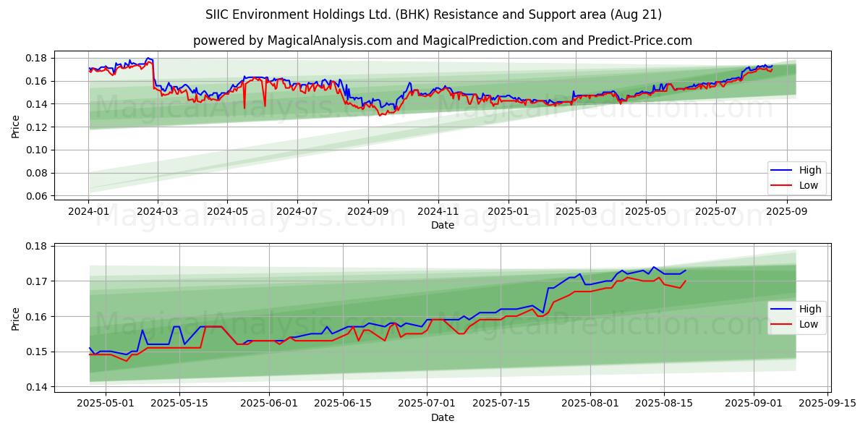Click the 0.18 price tick of the zoomed chart
Screen dimensions: 868x434
click(x=37, y=247)
